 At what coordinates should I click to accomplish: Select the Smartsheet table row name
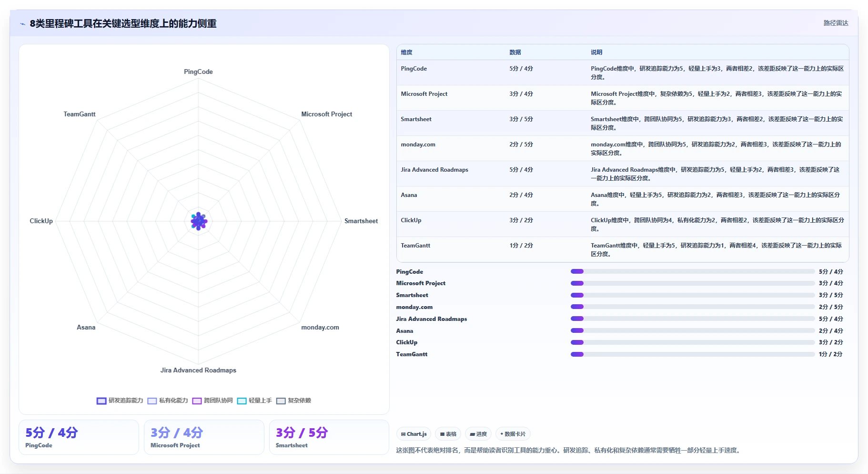tap(416, 119)
